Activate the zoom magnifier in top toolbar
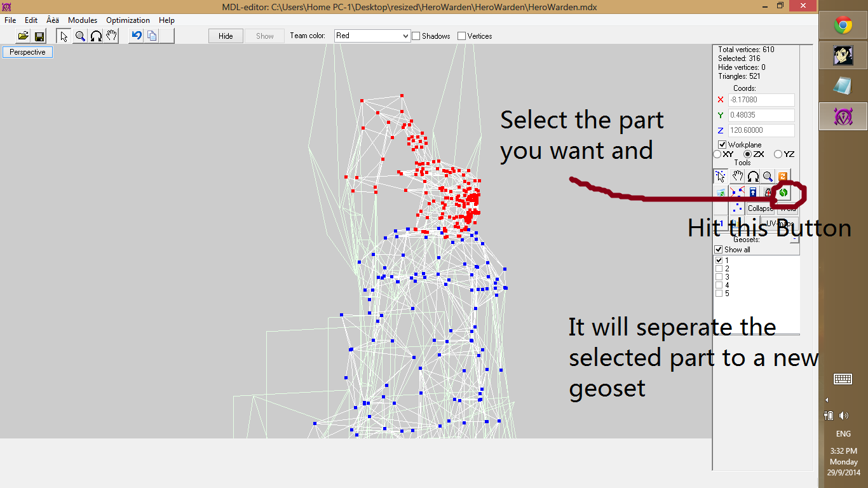This screenshot has height=488, width=868. click(x=80, y=36)
